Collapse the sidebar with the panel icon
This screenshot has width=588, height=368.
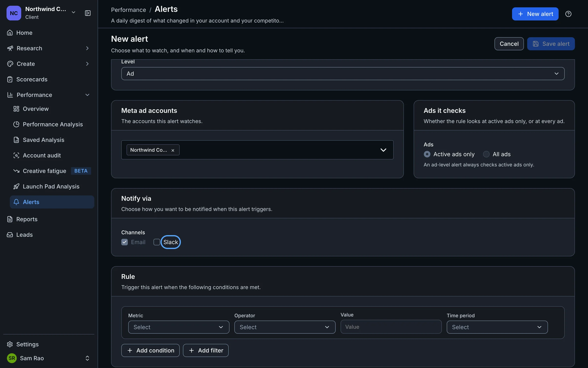[x=88, y=13]
